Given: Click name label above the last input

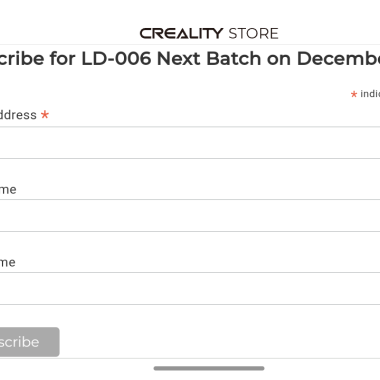Looking at the screenshot, I should (8, 262).
